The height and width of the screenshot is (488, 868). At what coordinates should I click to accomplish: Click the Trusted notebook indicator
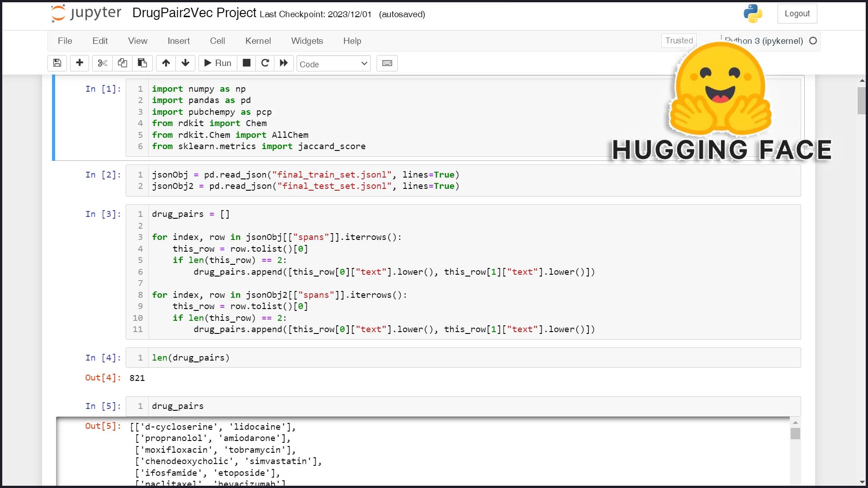(x=679, y=41)
